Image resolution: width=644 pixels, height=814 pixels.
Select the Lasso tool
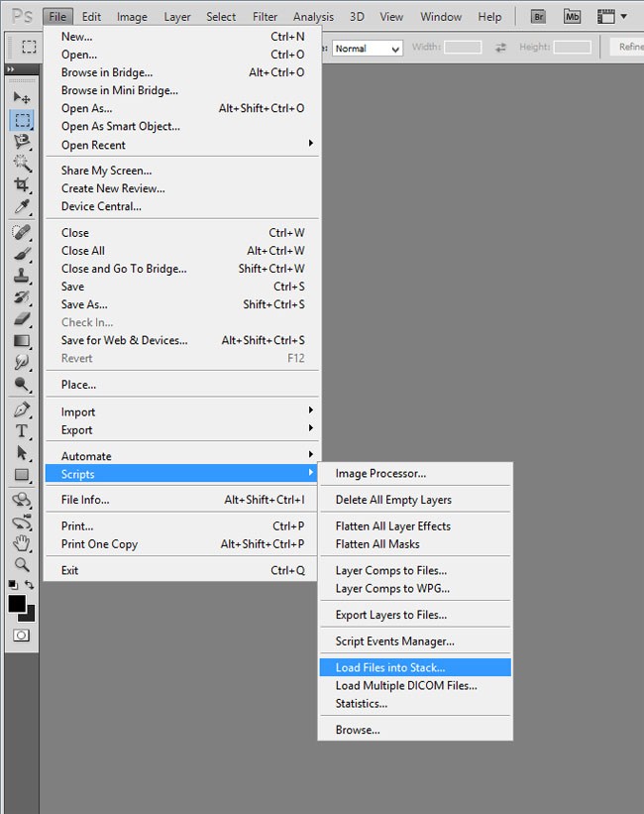point(22,142)
